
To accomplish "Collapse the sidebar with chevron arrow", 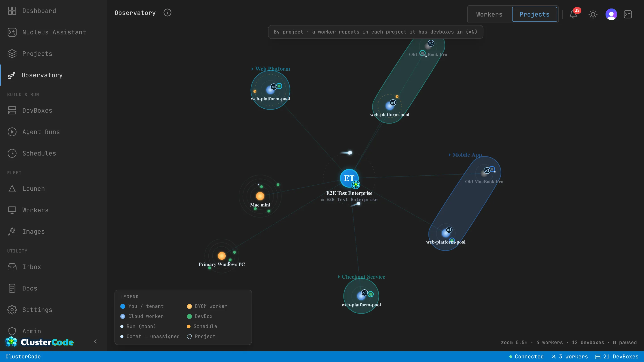I will 95,341.
